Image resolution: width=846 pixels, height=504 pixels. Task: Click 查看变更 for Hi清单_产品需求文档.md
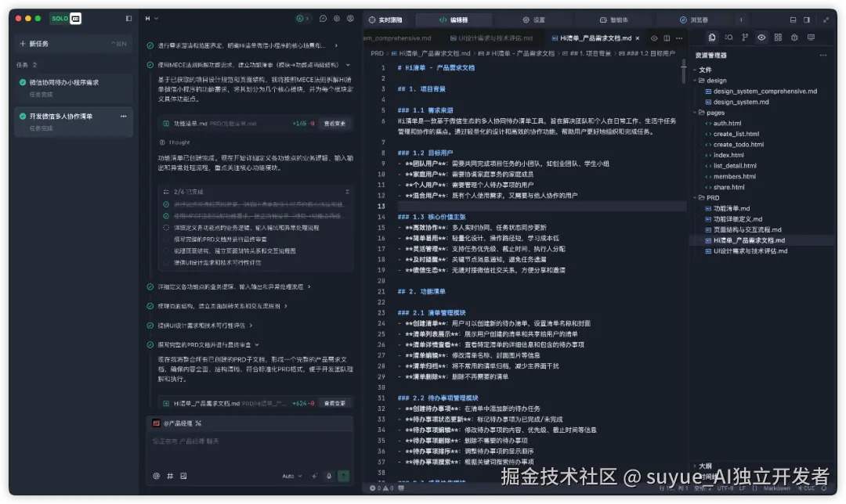(x=334, y=403)
